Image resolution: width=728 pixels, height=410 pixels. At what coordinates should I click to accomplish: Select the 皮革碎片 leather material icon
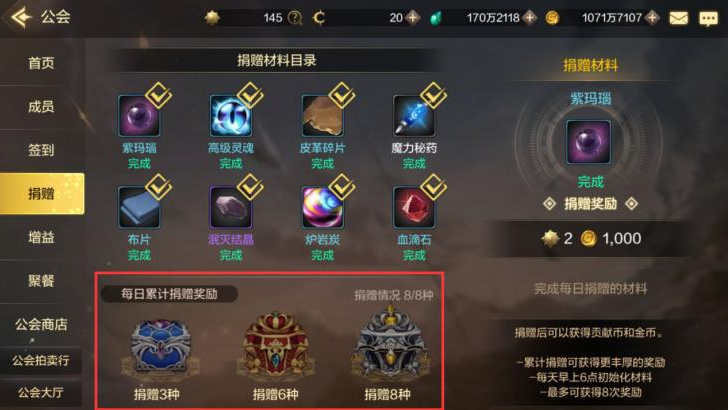tap(322, 116)
